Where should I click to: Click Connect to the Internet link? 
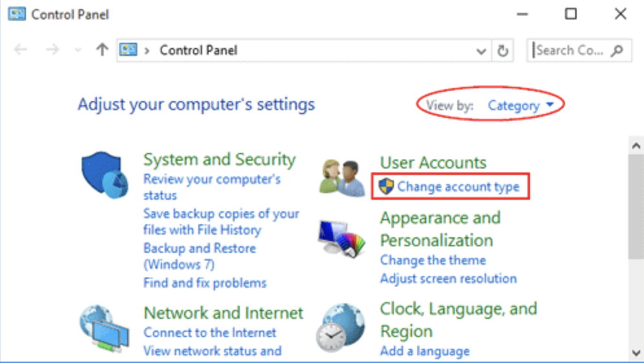click(210, 333)
